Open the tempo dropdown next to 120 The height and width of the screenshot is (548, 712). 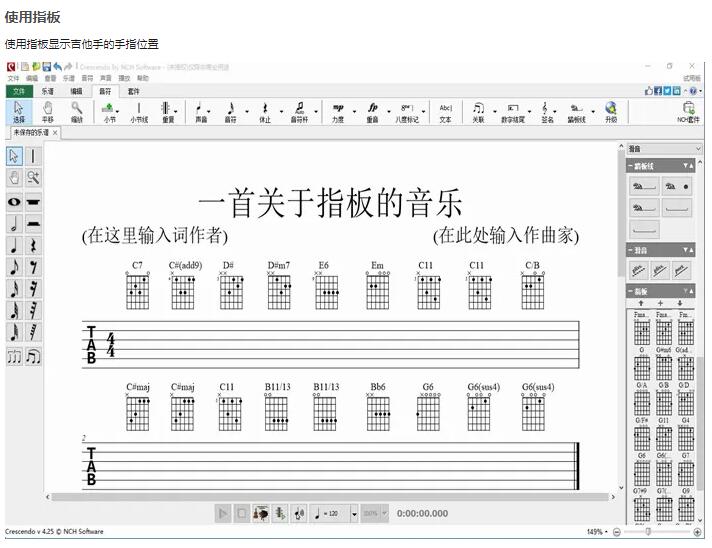tap(354, 513)
